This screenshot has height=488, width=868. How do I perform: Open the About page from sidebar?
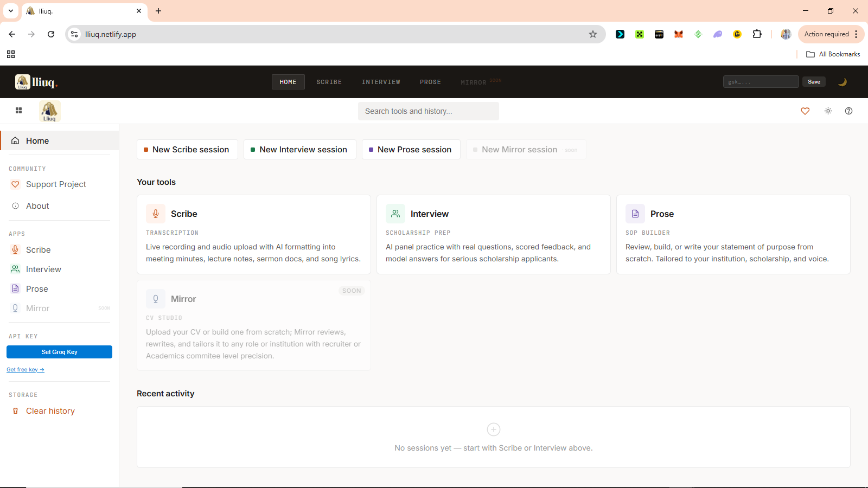tap(60, 206)
